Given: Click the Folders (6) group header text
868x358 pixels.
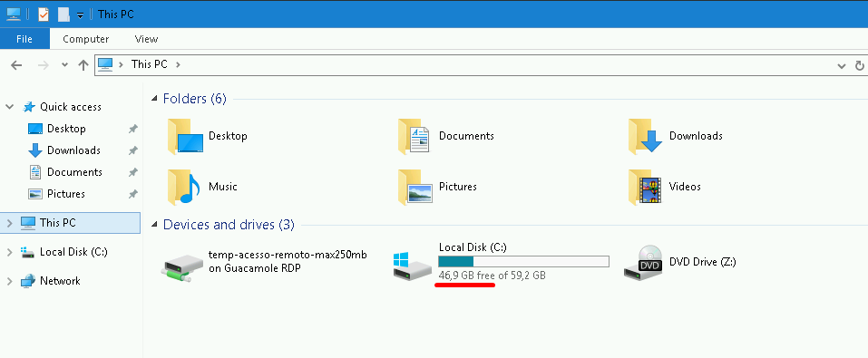Looking at the screenshot, I should (194, 99).
